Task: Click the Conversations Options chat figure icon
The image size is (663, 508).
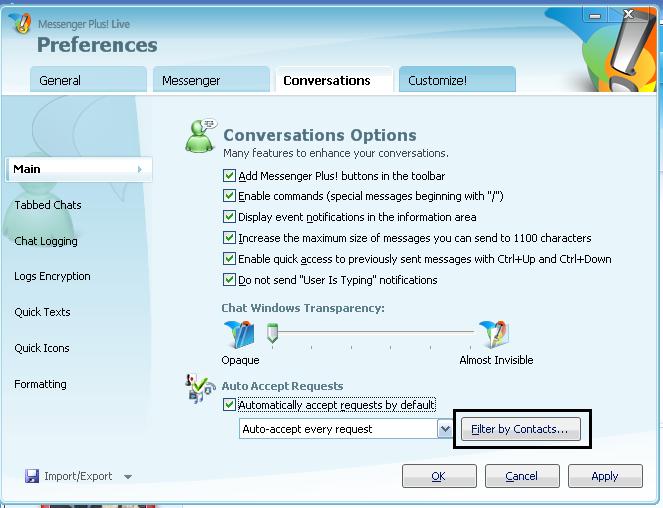Action: (x=201, y=137)
